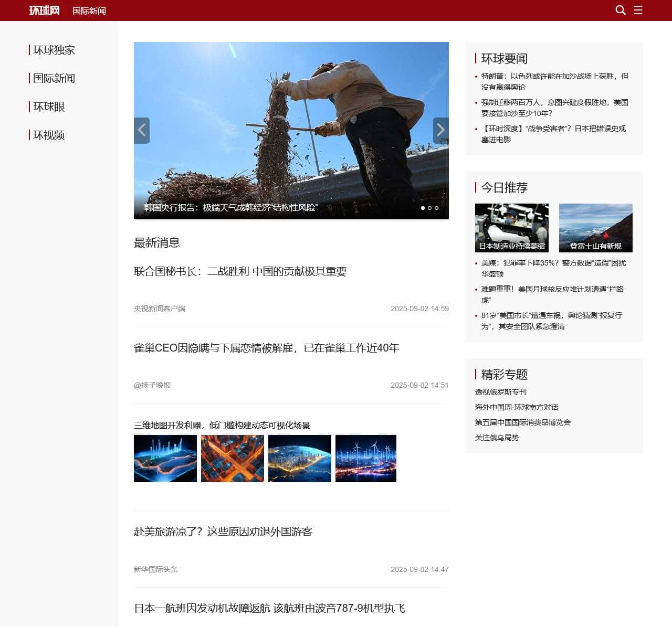
Task: Click the 透视俄罗斯专刊 topic link
Action: (501, 392)
